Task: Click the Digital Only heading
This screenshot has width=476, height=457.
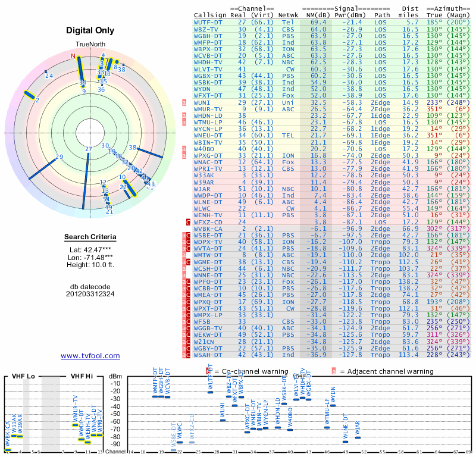Action: coord(90,31)
